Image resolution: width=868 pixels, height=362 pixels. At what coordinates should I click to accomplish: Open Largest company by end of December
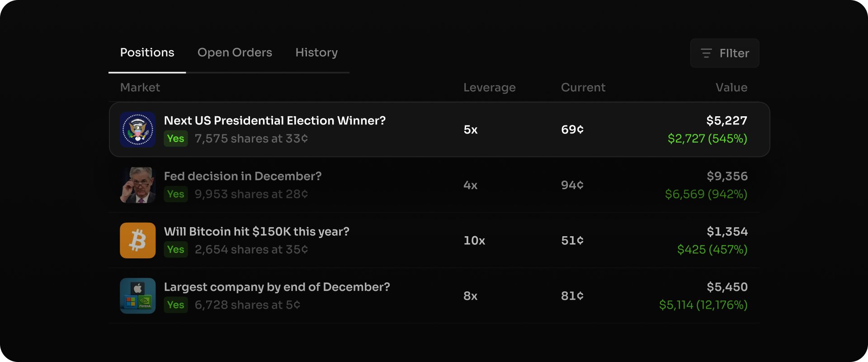point(277,287)
